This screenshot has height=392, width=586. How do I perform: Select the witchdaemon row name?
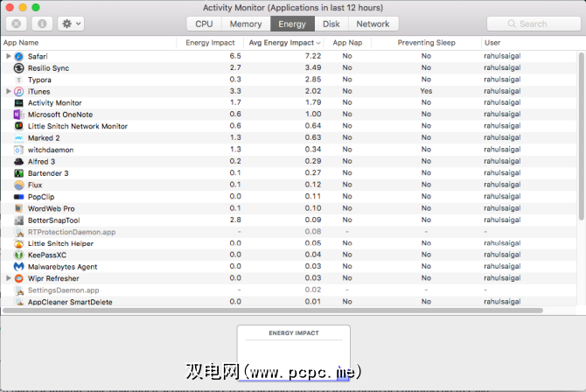point(51,150)
